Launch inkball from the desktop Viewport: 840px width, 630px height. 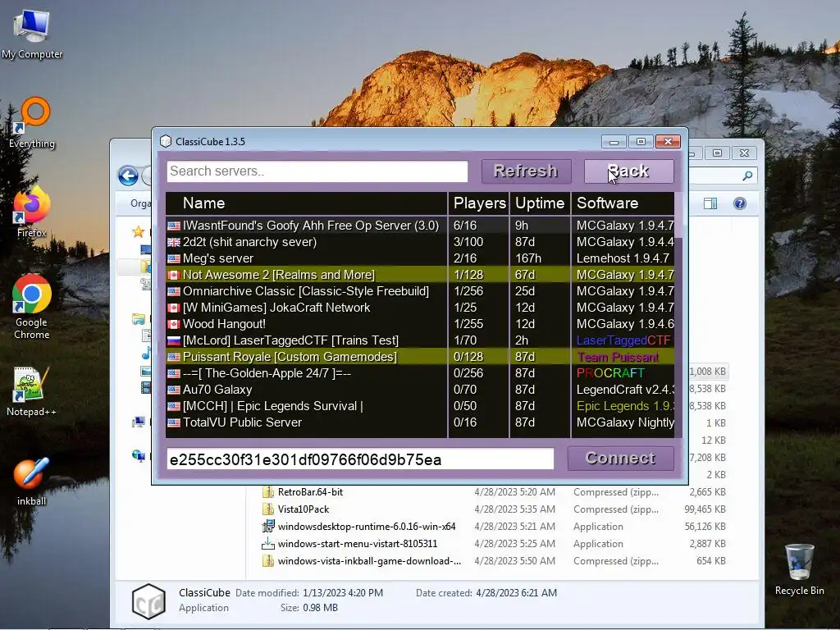[x=32, y=481]
